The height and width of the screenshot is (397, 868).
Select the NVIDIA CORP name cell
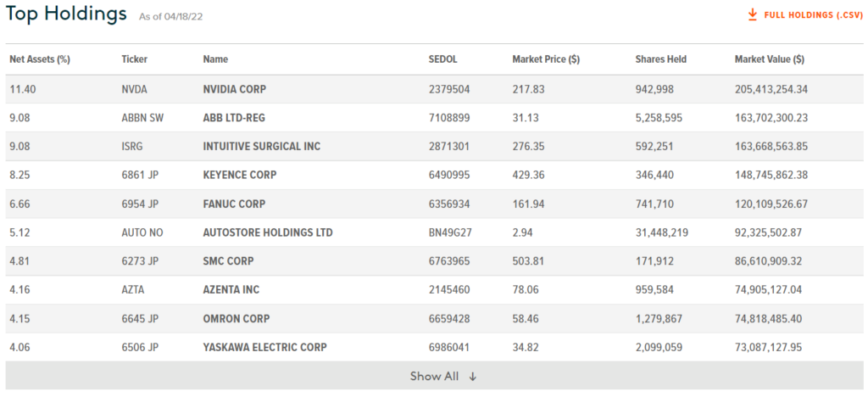pos(235,89)
